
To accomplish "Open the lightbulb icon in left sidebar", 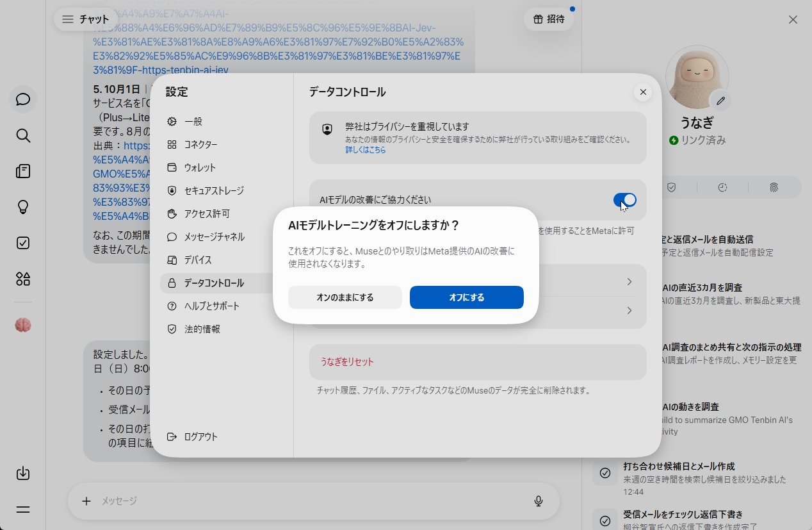I will tap(23, 207).
